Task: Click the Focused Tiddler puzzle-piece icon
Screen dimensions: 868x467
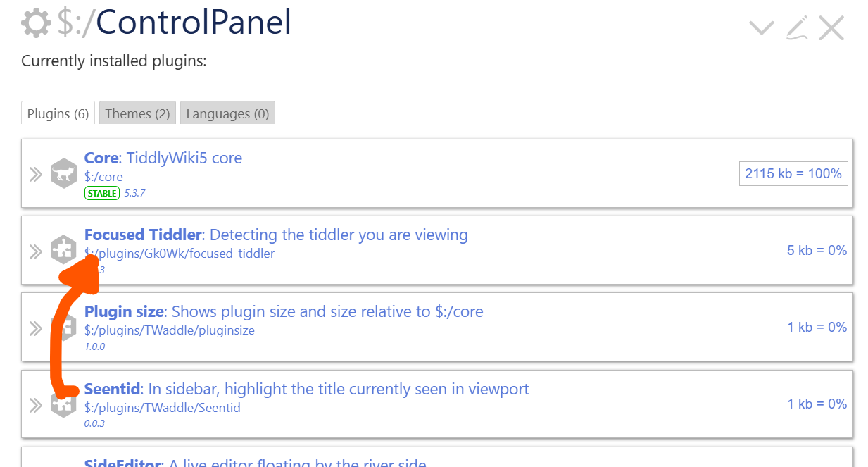Action: click(x=64, y=251)
